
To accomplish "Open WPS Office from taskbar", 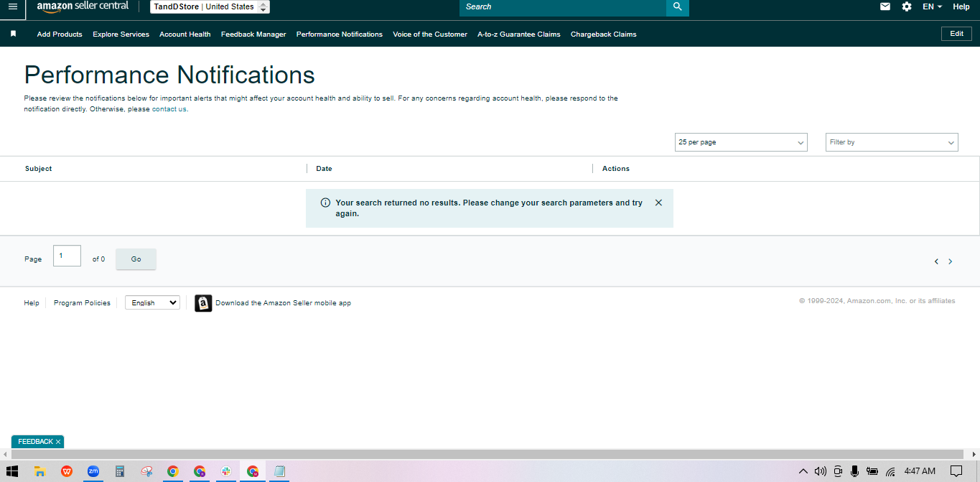I will click(67, 471).
